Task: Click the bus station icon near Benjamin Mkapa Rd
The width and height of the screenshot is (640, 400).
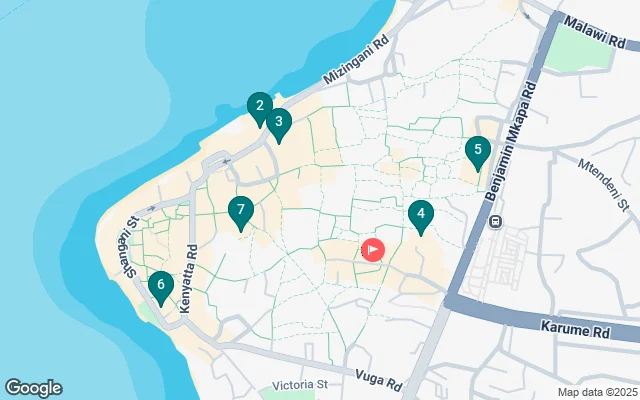Action: [x=496, y=222]
